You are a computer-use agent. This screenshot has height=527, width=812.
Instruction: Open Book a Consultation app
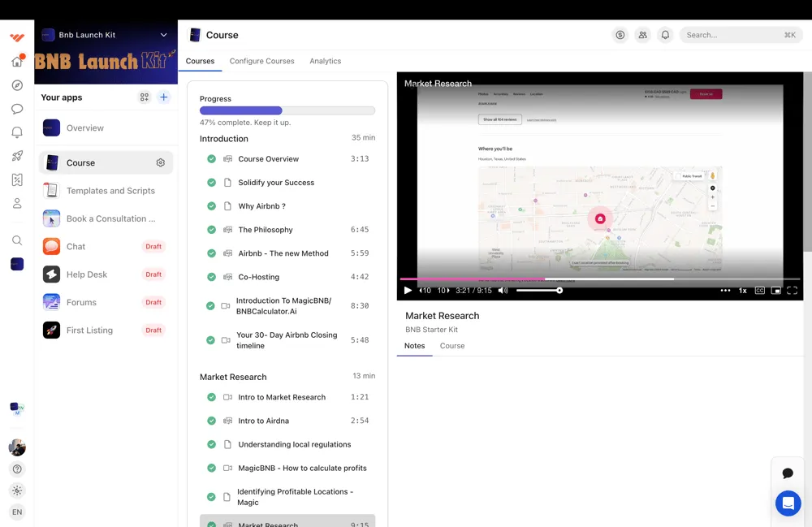click(x=106, y=218)
